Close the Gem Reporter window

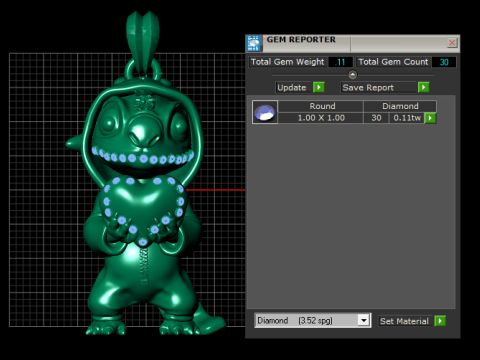[x=452, y=43]
